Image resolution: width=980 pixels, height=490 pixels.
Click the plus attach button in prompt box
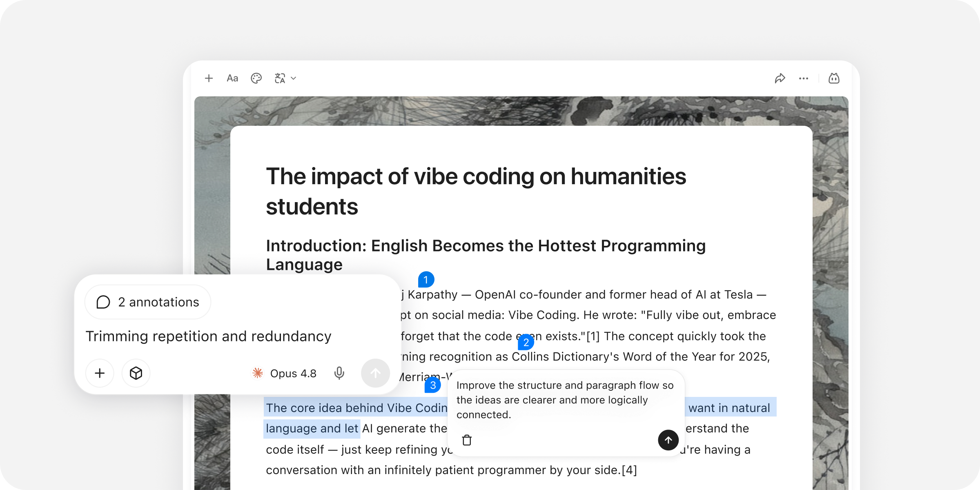coord(100,373)
